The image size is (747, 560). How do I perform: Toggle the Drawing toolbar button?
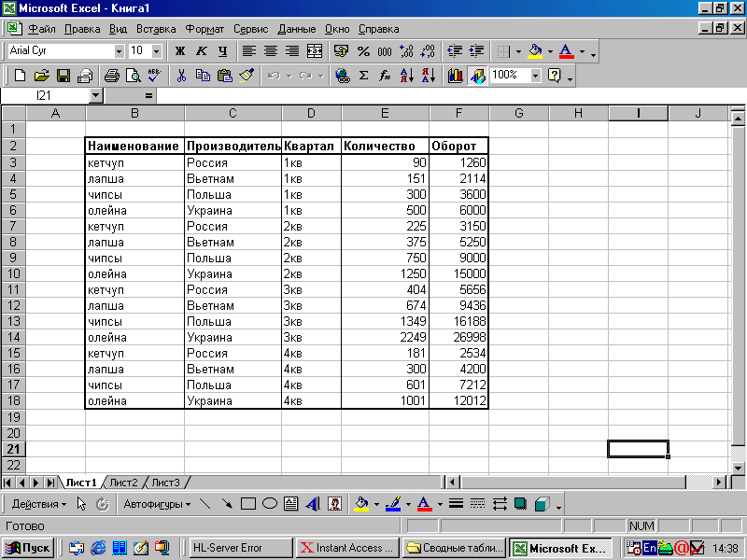click(477, 76)
